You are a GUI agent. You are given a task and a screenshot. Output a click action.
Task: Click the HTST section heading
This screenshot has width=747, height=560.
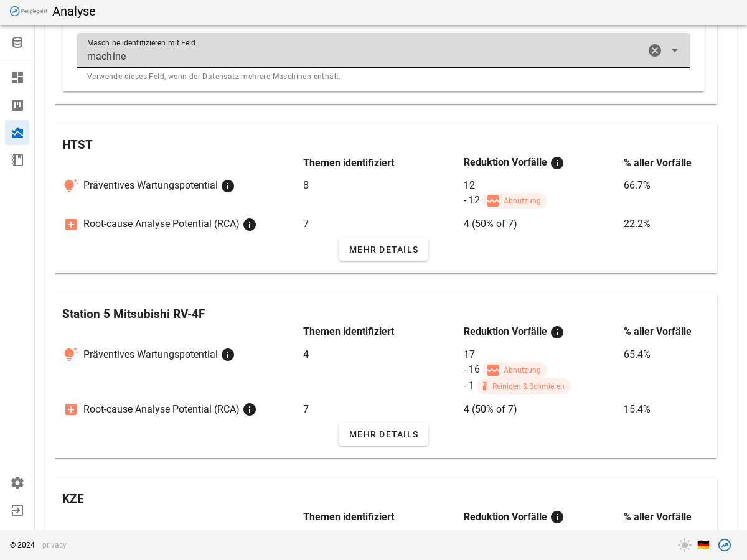[x=77, y=145]
